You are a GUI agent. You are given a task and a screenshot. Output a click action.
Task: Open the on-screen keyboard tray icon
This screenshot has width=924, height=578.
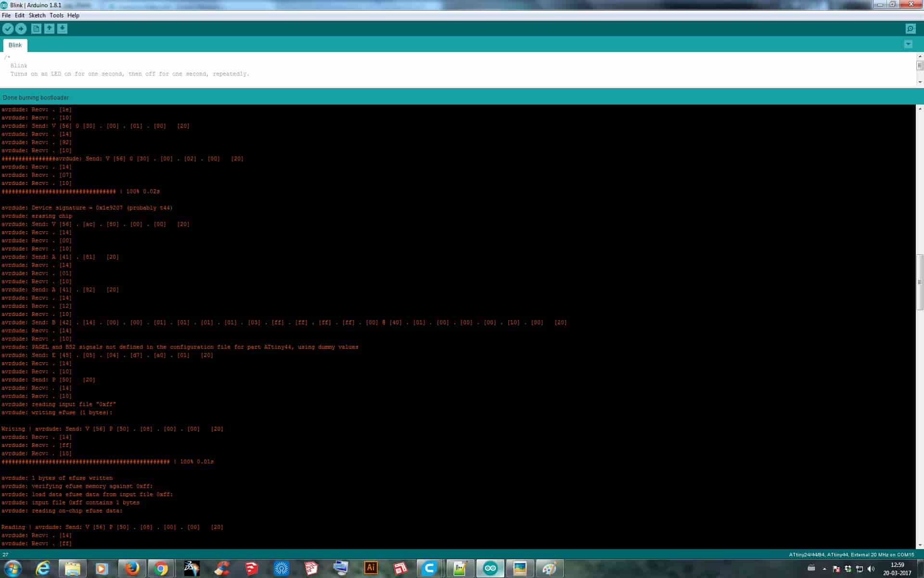point(811,568)
